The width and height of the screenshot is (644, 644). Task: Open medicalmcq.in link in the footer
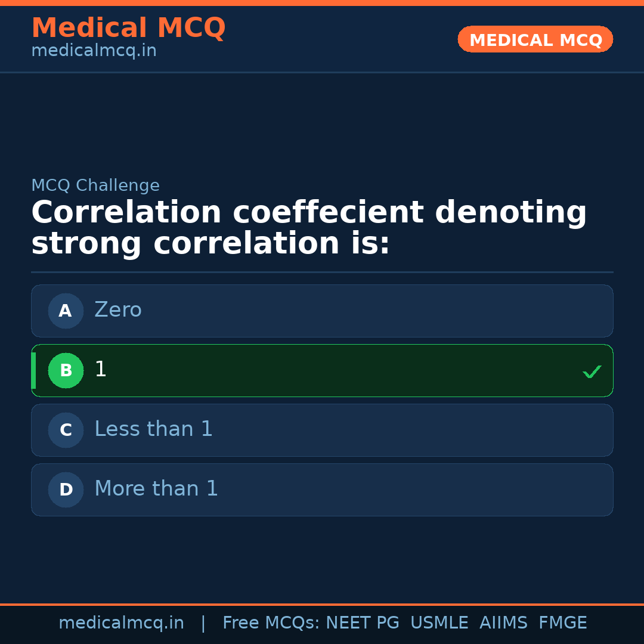121,623
